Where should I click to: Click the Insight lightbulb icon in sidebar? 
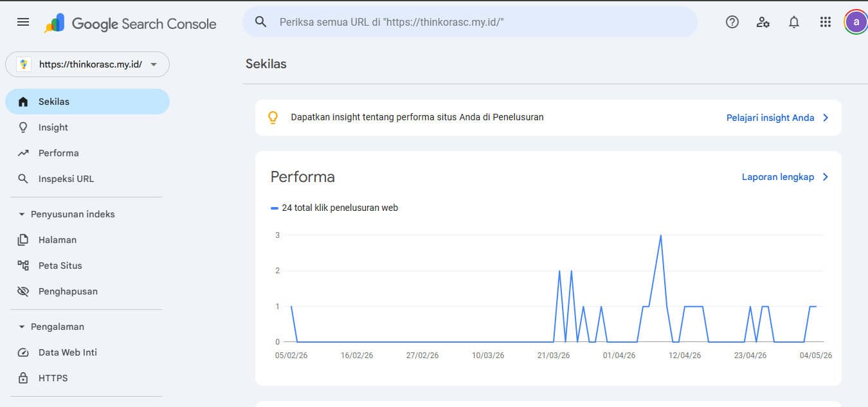[x=23, y=127]
